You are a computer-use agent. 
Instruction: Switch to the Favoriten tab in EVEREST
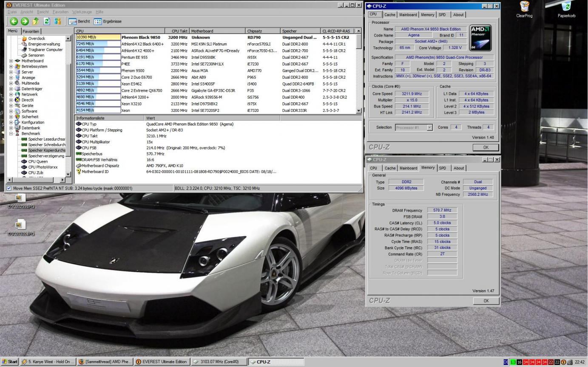coord(31,31)
